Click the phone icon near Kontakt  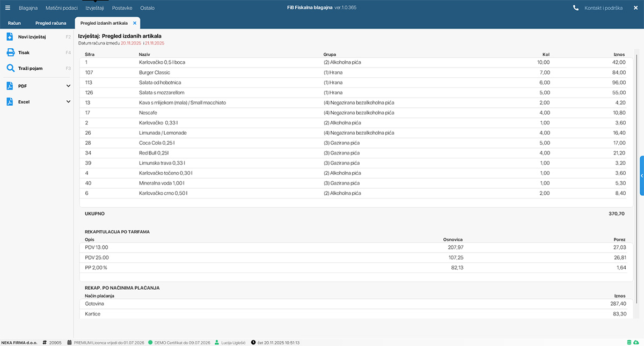576,8
